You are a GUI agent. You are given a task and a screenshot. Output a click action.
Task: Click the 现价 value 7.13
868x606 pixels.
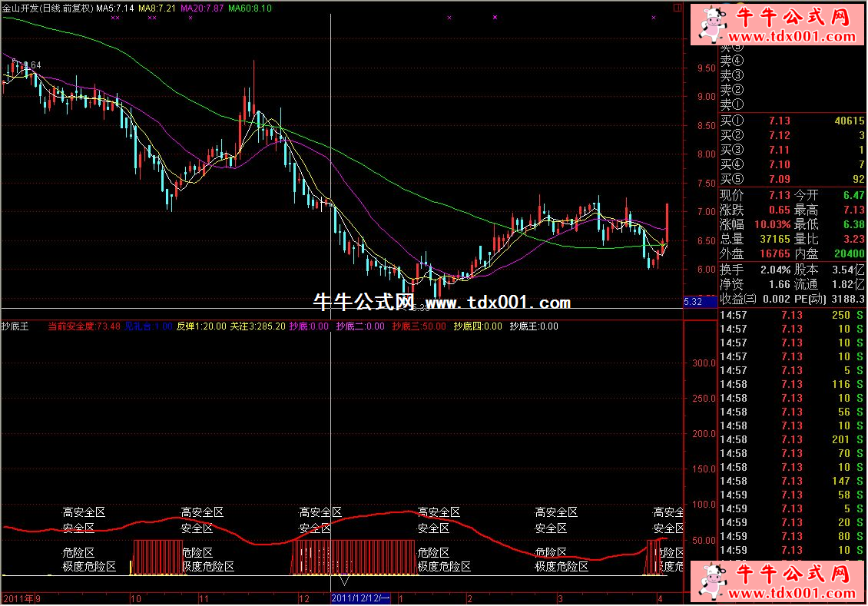tap(780, 195)
